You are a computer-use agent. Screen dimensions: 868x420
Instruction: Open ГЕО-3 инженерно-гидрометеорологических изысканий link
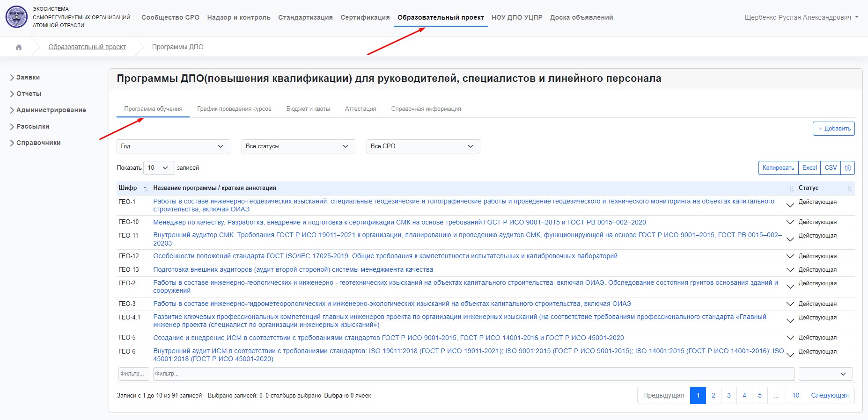(x=392, y=304)
